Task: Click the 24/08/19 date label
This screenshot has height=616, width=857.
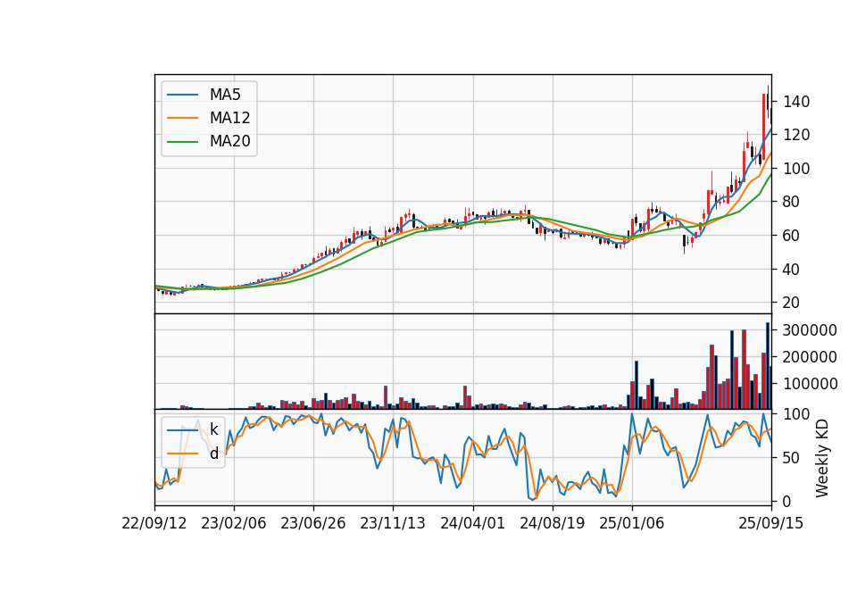Action: pos(552,523)
